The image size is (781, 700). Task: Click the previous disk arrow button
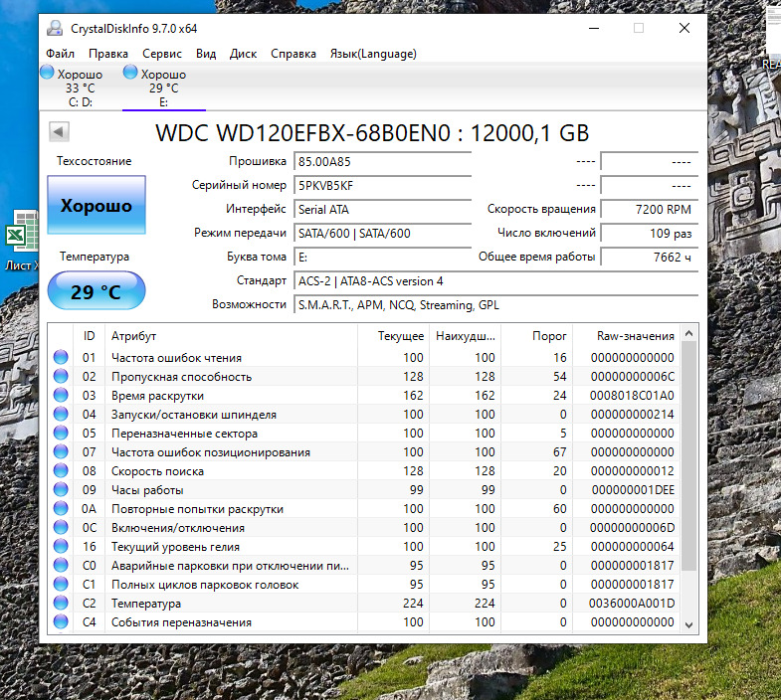click(58, 132)
